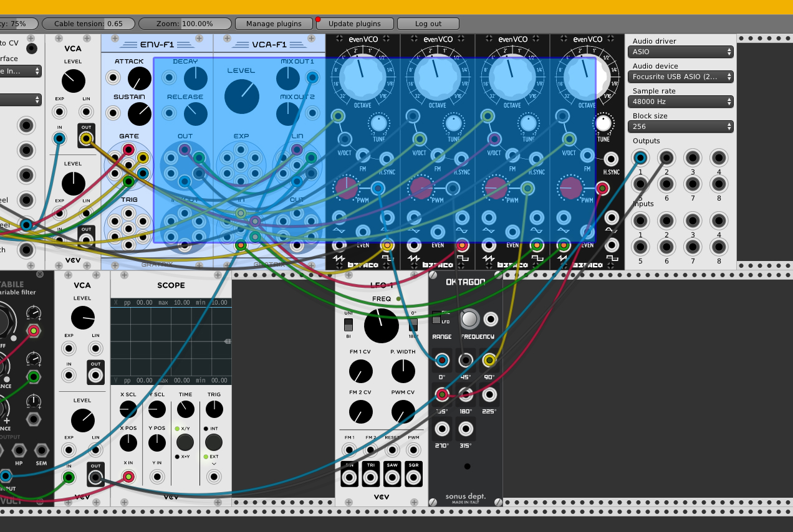Click the Manage plugins button
Viewport: 793px width, 532px height.
pyautogui.click(x=274, y=24)
